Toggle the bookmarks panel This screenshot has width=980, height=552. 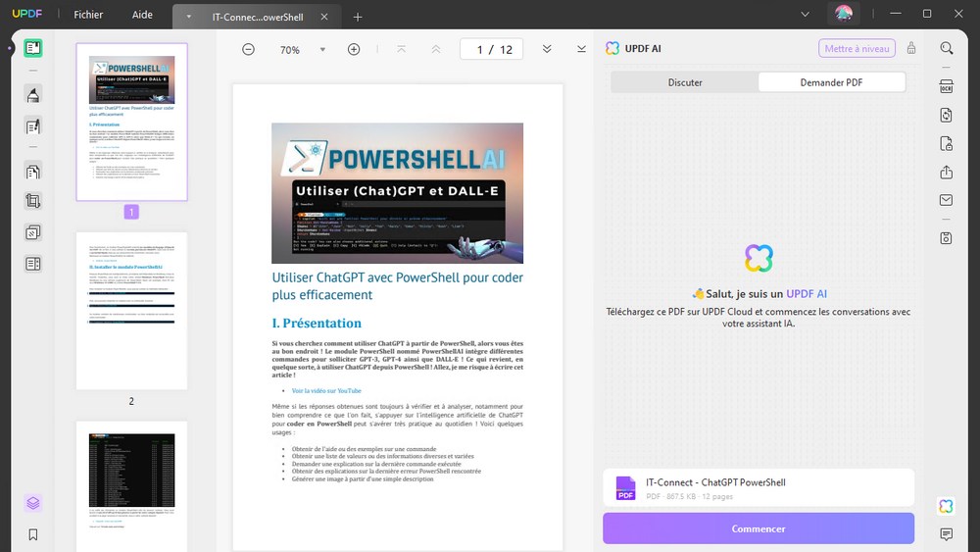tap(33, 534)
